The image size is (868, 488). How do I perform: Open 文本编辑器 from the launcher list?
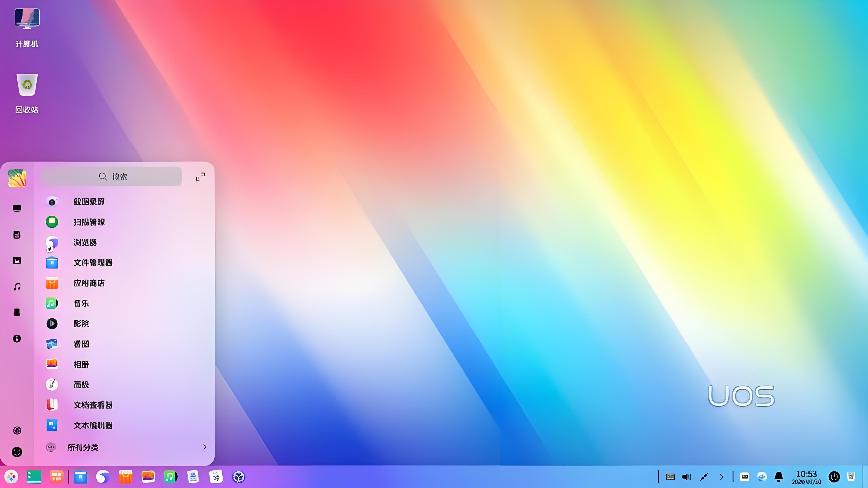pyautogui.click(x=125, y=425)
